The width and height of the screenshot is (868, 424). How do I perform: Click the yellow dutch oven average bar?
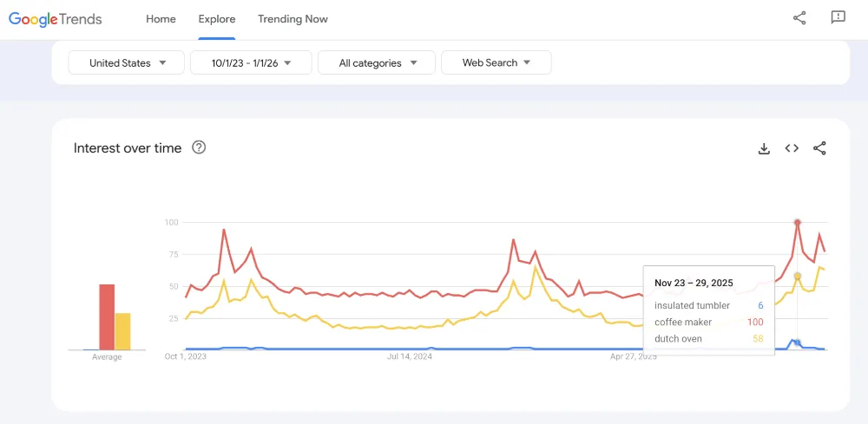[x=123, y=332]
